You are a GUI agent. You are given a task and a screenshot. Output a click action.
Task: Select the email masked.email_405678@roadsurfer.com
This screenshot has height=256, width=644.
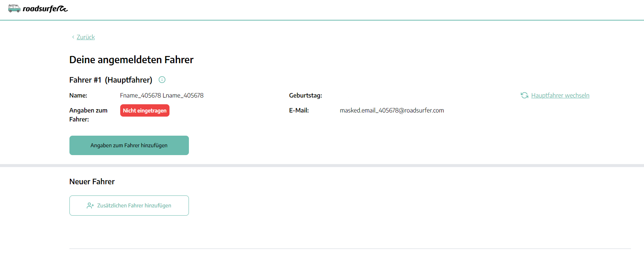pos(392,110)
